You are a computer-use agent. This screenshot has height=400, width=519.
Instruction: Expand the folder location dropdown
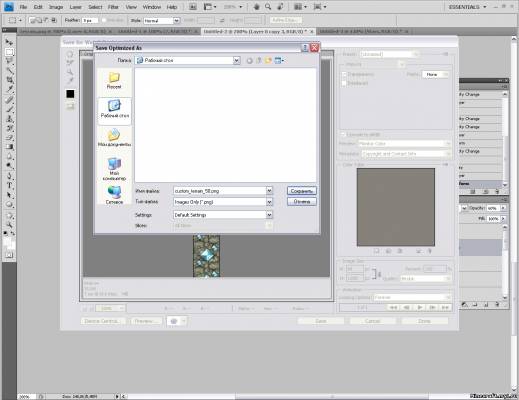pos(236,60)
